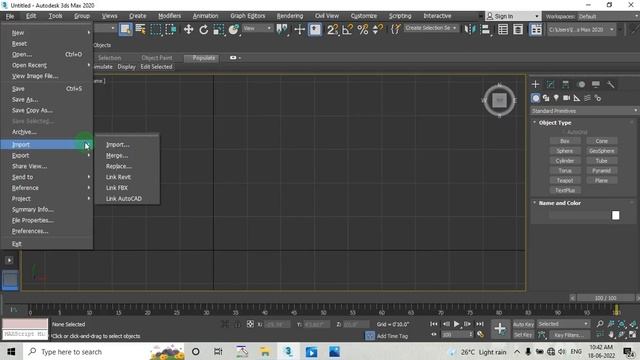Toggle the Spinner Snap button
This screenshot has height=360, width=640.
click(378, 29)
